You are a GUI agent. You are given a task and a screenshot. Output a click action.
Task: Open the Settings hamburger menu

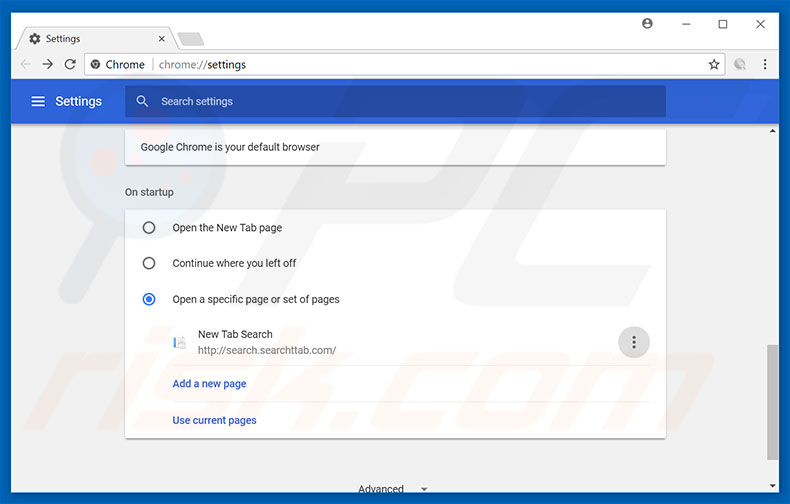(x=38, y=101)
